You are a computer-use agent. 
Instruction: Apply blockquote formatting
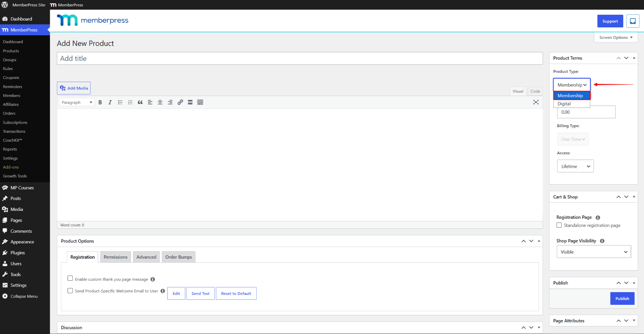coord(140,102)
